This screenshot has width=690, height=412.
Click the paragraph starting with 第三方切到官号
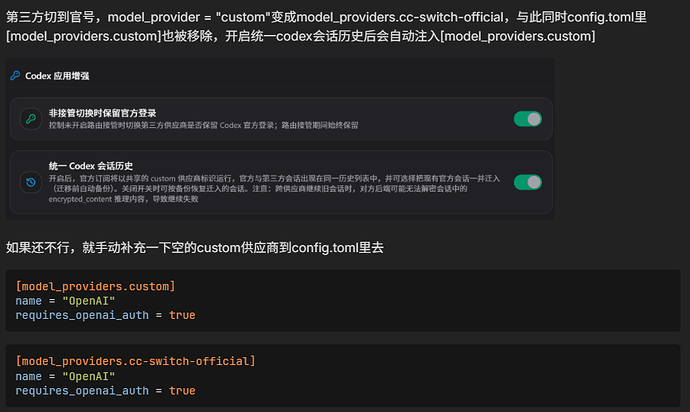326,26
